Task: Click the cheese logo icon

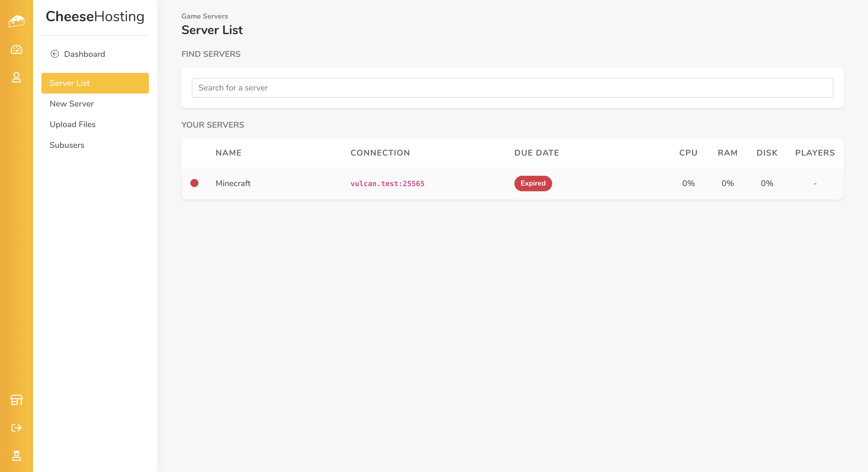Action: click(x=16, y=21)
